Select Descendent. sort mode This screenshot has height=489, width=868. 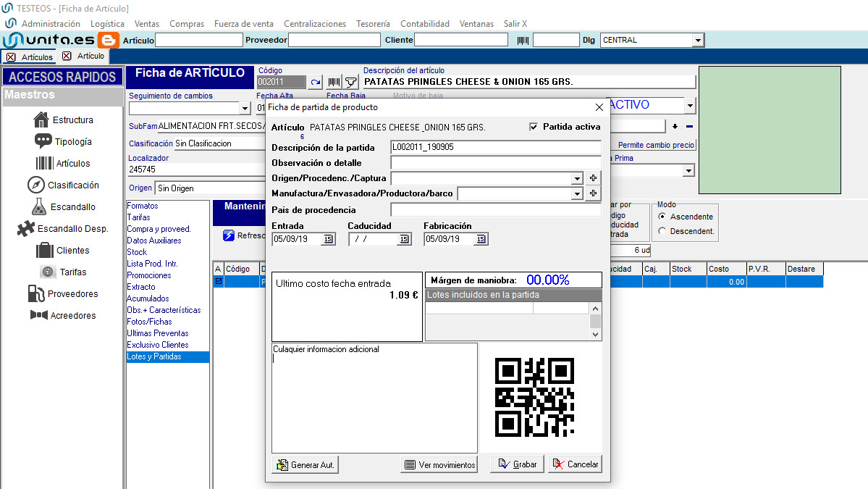[x=662, y=231]
